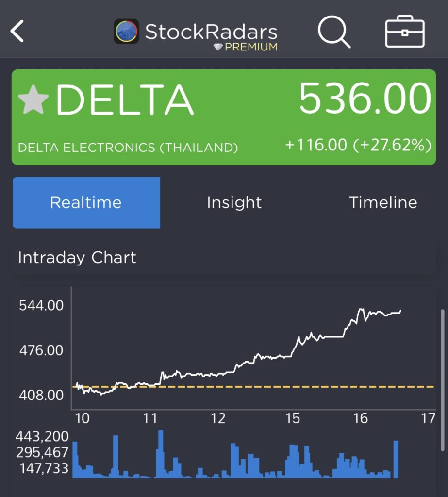
Task: Click the Intraday Chart section header
Action: point(77,257)
